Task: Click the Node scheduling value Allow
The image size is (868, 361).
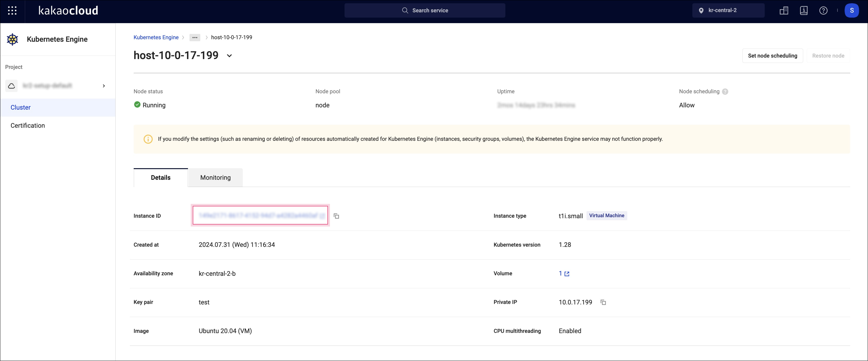Action: 686,105
